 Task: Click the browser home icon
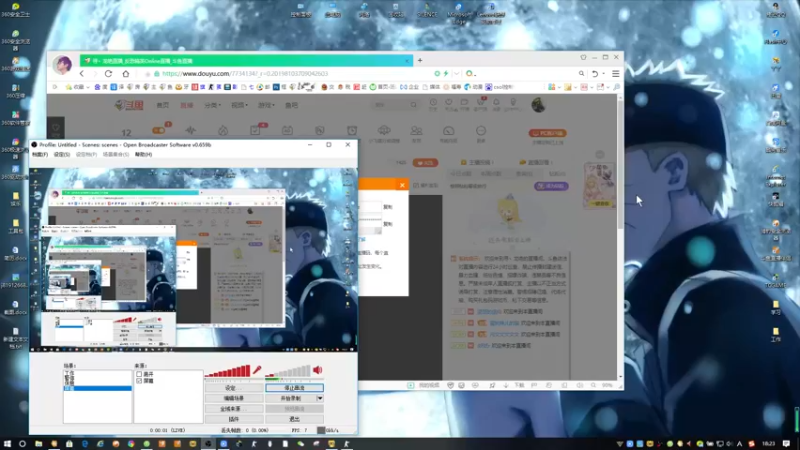[126, 73]
